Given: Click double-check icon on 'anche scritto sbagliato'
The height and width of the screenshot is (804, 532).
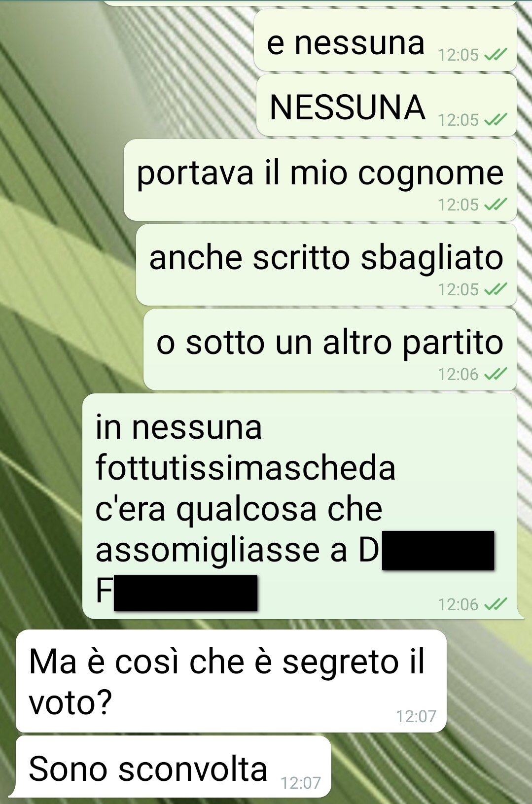Looking at the screenshot, I should [x=496, y=289].
